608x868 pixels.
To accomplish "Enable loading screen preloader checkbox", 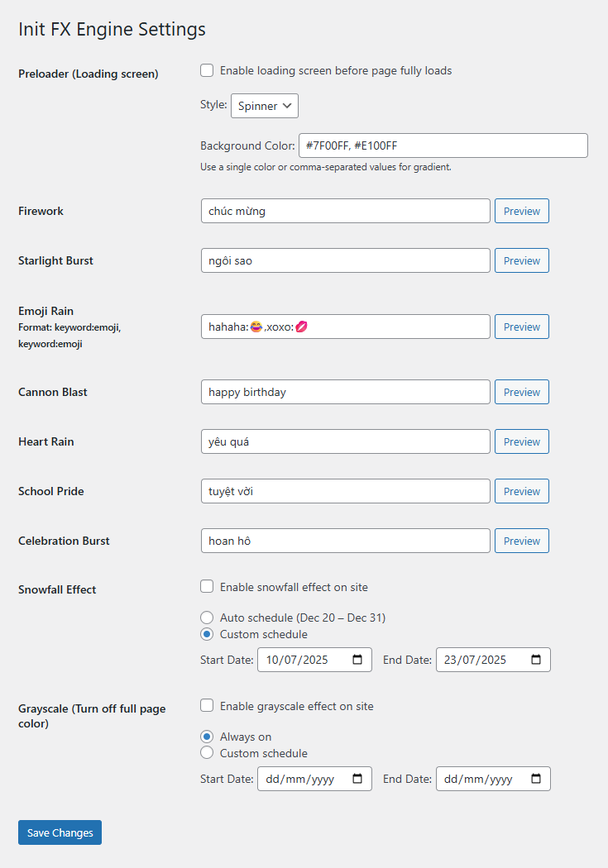I will 207,71.
